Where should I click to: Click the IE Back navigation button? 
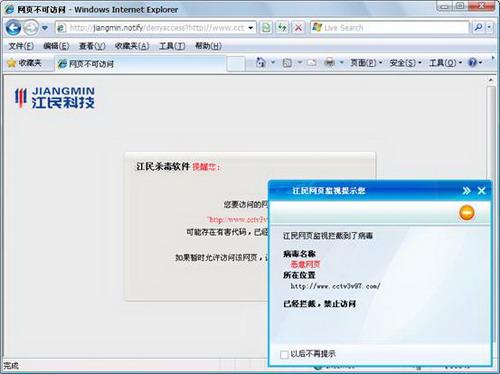pos(13,28)
